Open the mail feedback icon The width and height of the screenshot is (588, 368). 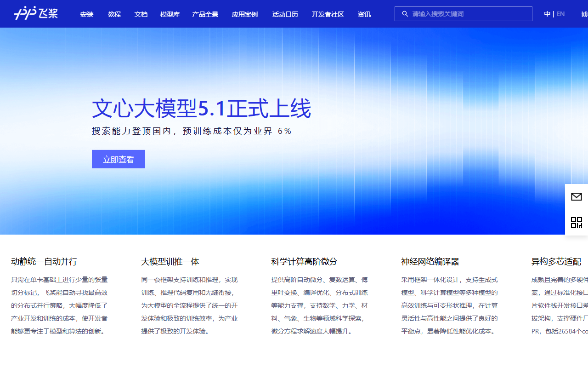[577, 197]
